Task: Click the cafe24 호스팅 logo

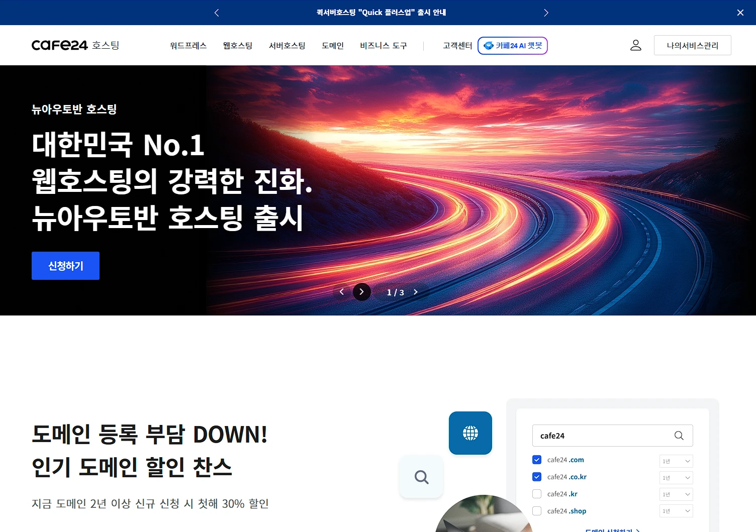Action: pyautogui.click(x=75, y=45)
